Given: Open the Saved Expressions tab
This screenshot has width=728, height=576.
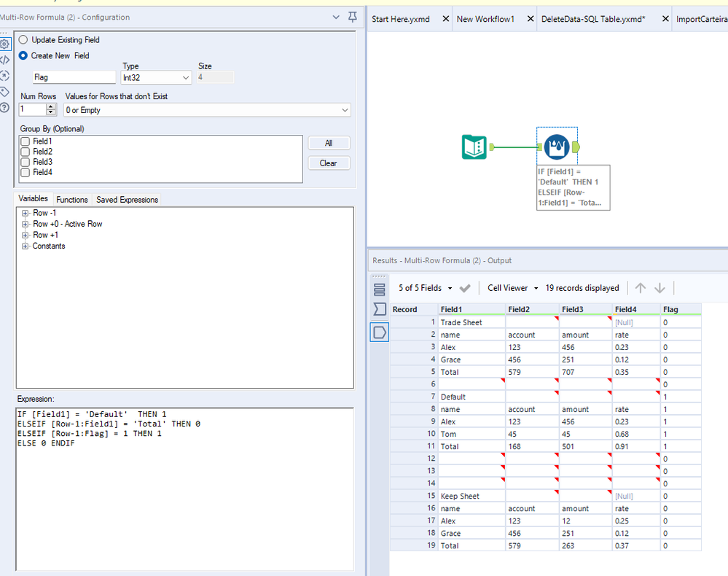Looking at the screenshot, I should click(x=127, y=200).
